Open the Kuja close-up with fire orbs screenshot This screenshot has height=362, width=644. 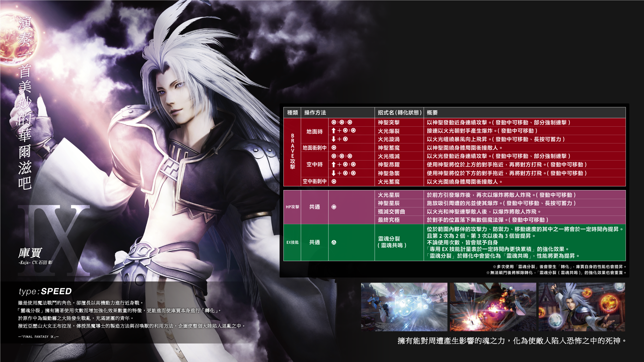tap(582, 307)
